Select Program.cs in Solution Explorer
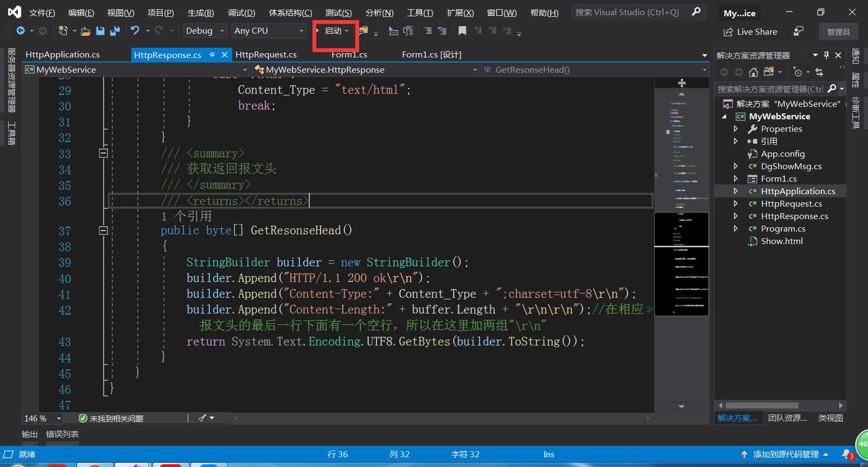The height and width of the screenshot is (467, 868). (783, 229)
